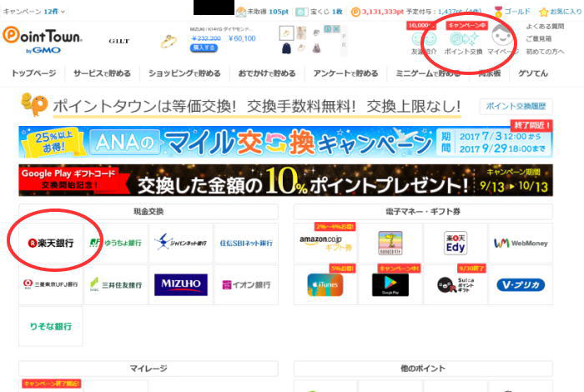
Task: Open the おでかけで貯める menu
Action: tap(267, 73)
